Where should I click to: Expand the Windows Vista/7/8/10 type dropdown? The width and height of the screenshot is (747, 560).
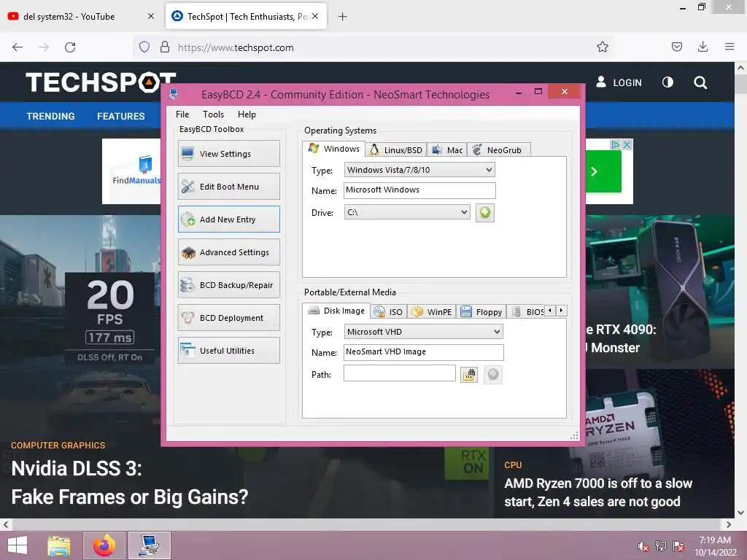tap(419, 169)
